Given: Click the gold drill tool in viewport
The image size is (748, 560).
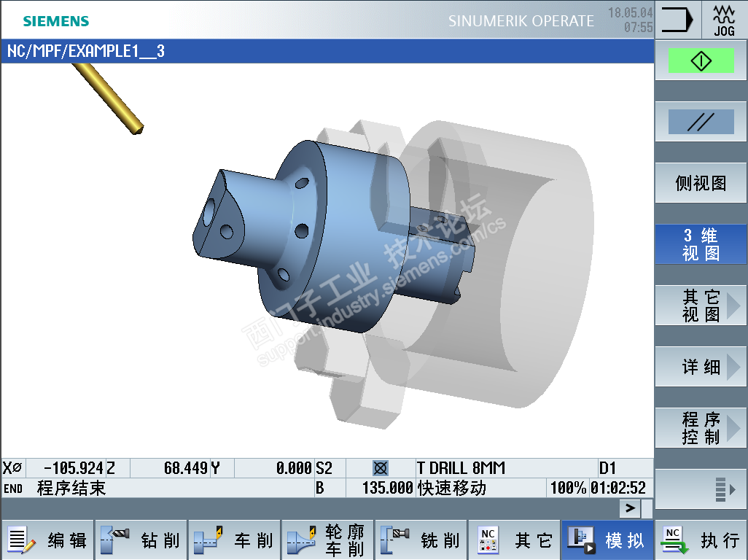Looking at the screenshot, I should tap(109, 98).
